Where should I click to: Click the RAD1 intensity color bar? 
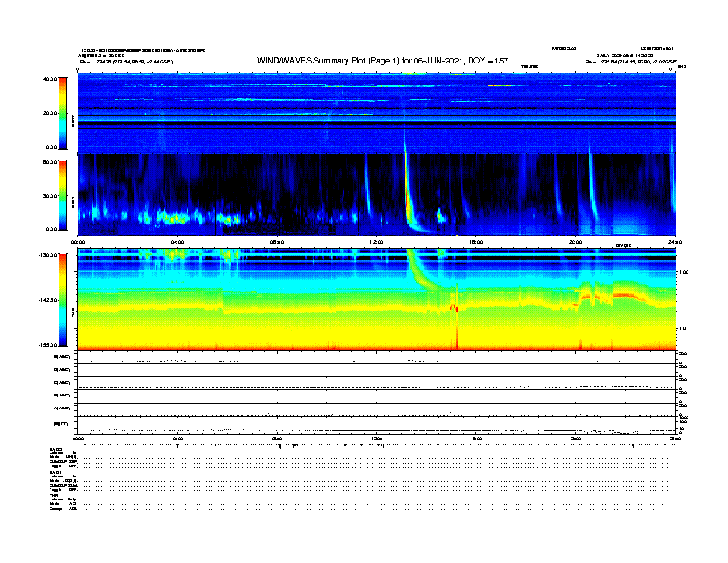pyautogui.click(x=63, y=195)
